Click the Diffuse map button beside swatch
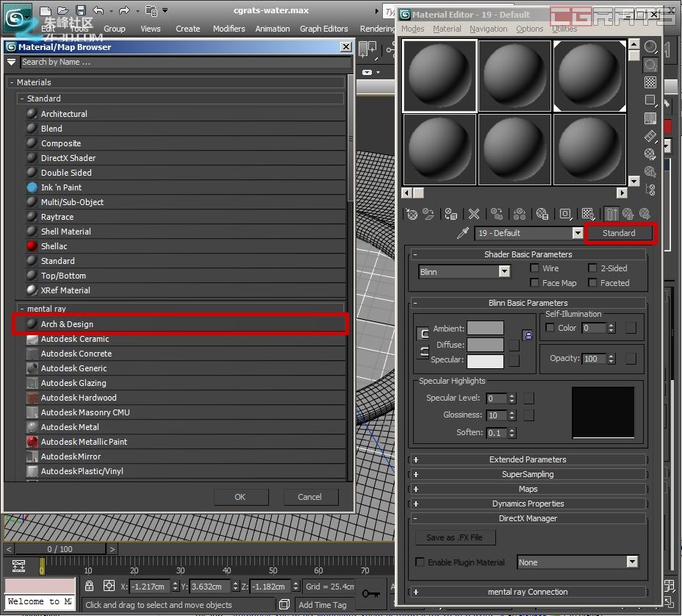 point(514,345)
